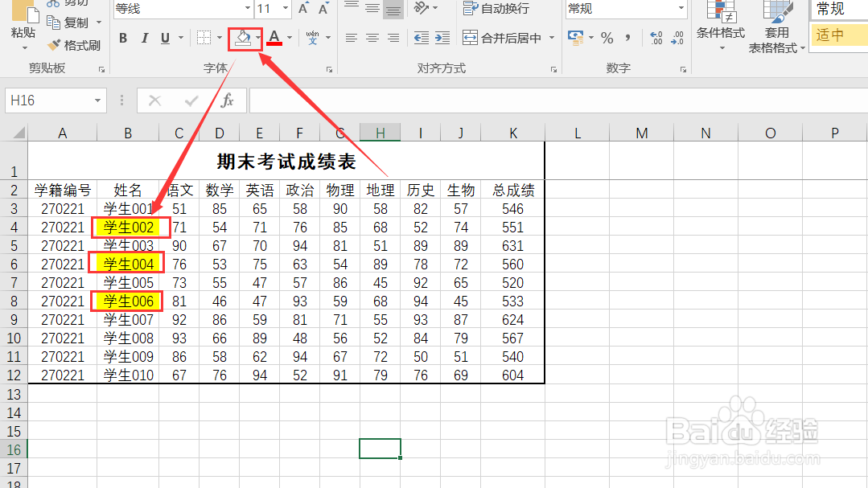This screenshot has height=488, width=868.
Task: Click the Increase Decimal icon
Action: point(655,37)
